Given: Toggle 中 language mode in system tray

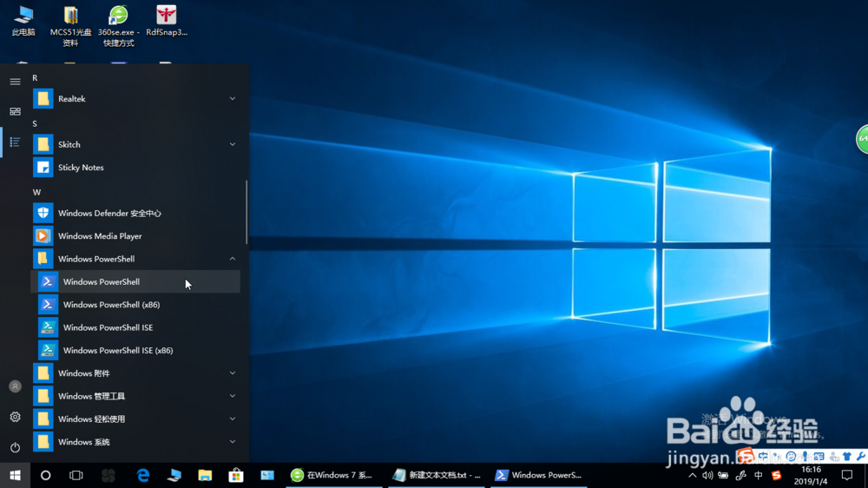Looking at the screenshot, I should pyautogui.click(x=759, y=475).
